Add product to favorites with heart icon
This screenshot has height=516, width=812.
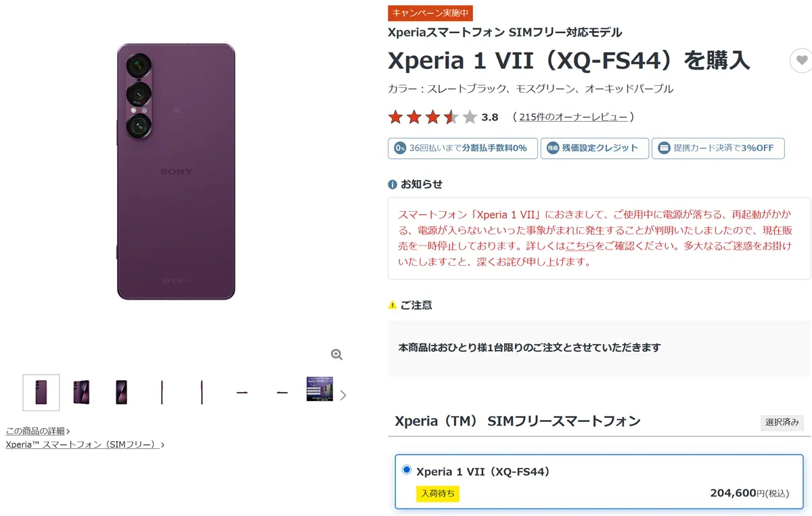coord(801,61)
